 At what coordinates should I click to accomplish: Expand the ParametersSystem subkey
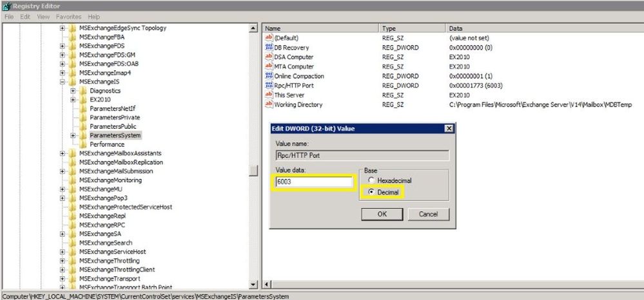pyautogui.click(x=73, y=135)
